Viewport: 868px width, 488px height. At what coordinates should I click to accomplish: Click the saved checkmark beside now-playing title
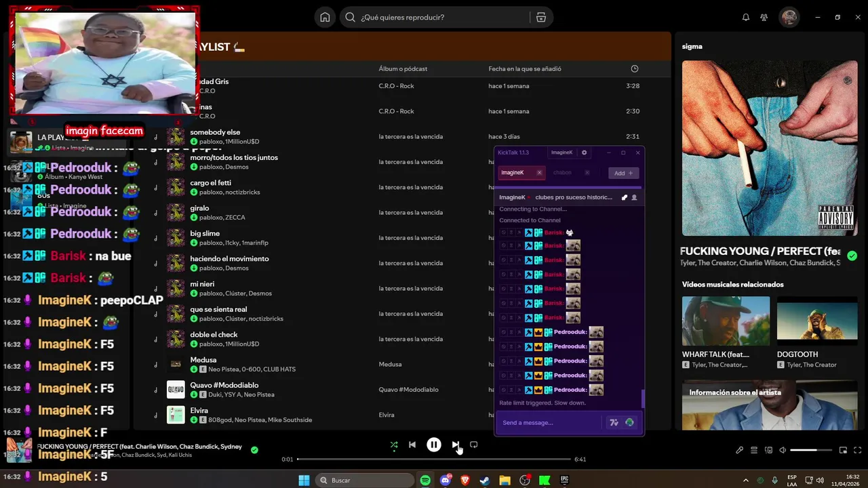254,449
